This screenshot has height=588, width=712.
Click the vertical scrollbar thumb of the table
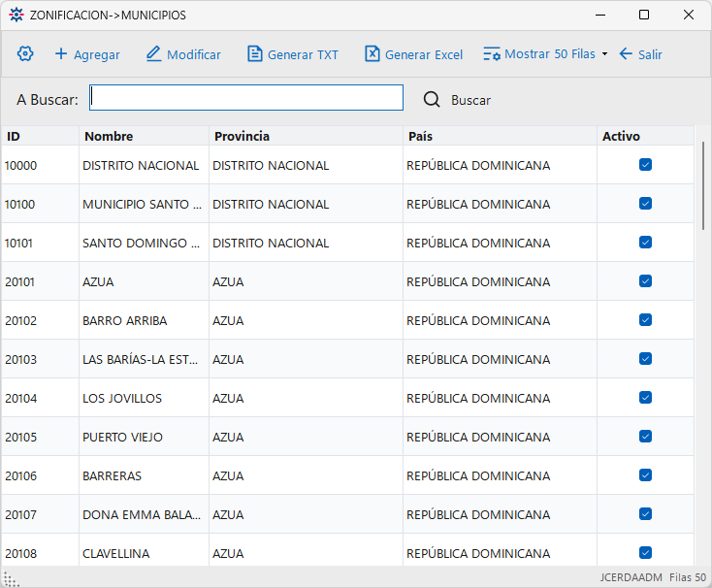[x=703, y=185]
